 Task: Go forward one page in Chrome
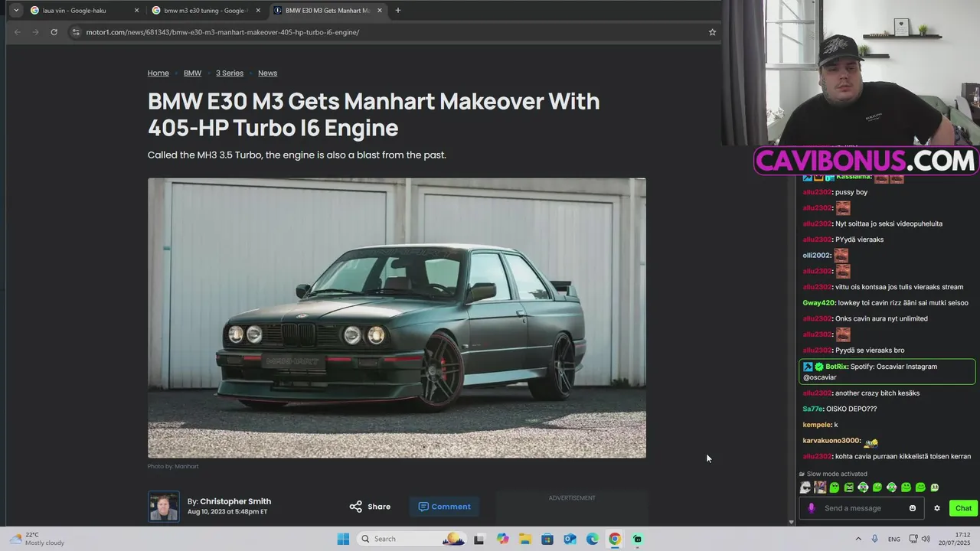point(35,32)
